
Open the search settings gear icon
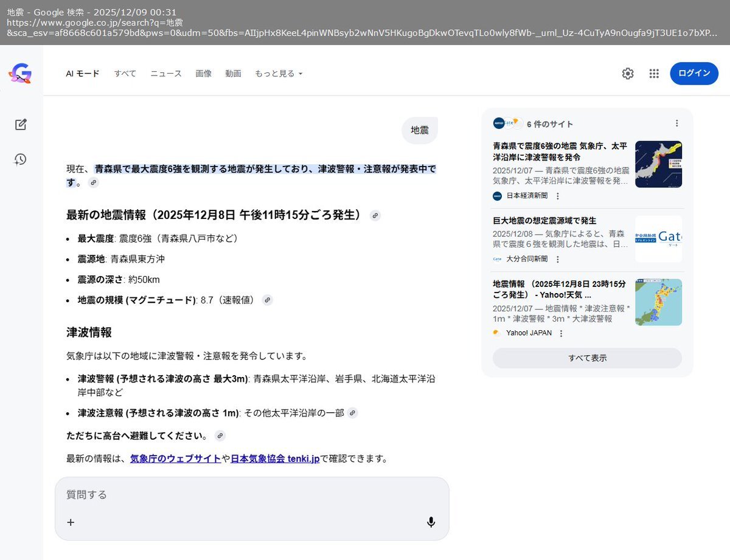click(x=627, y=73)
